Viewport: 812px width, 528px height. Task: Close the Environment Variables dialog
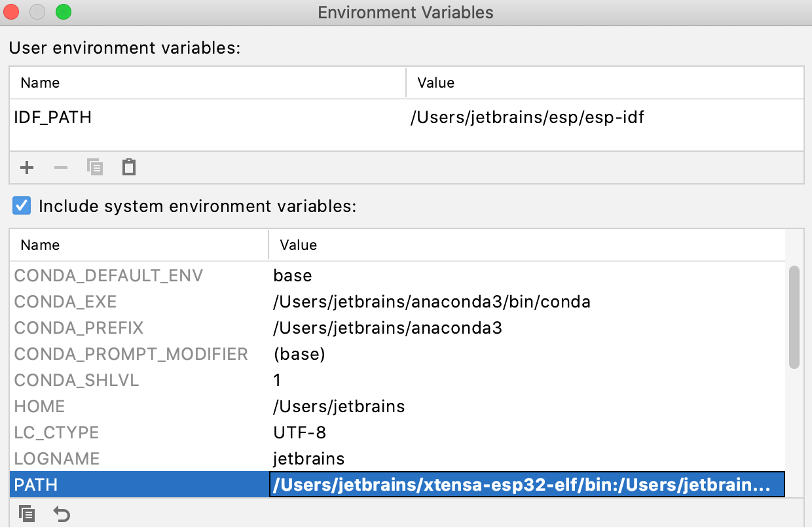pyautogui.click(x=12, y=12)
